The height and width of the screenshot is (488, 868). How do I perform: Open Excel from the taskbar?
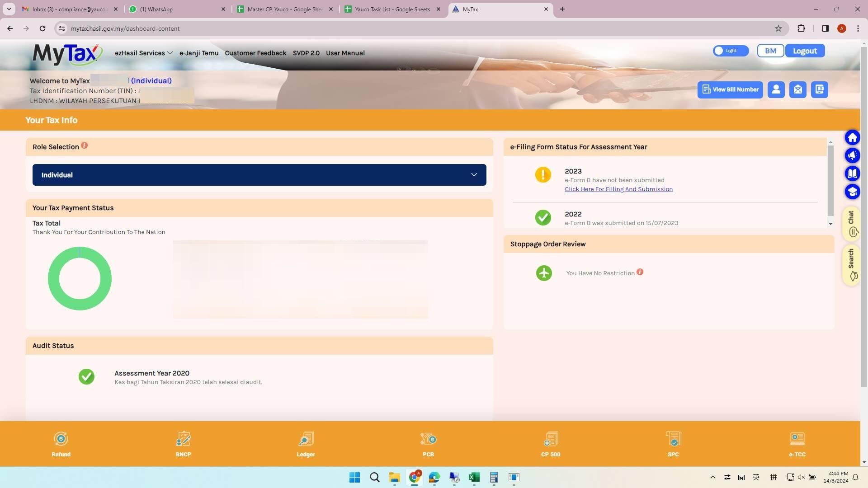tap(474, 477)
